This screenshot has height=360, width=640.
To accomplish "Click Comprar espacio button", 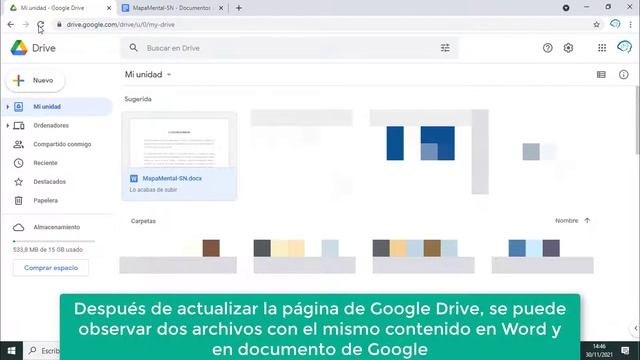I will 51,268.
